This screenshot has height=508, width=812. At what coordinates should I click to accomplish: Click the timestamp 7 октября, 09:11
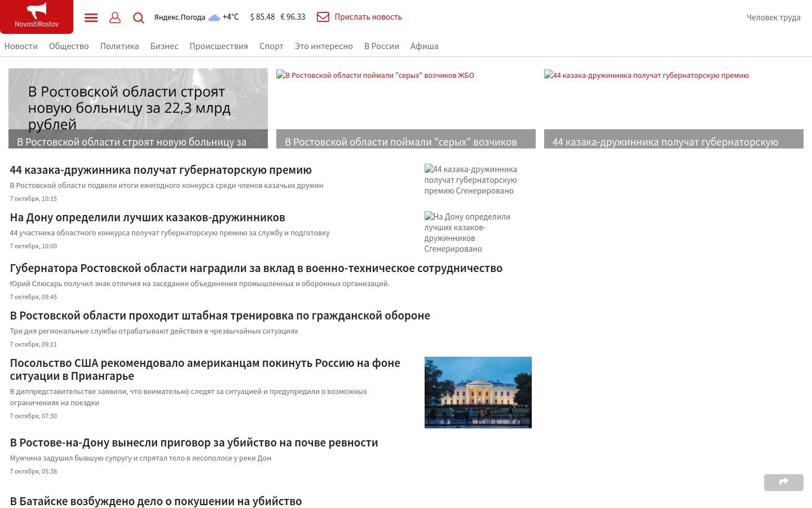[33, 344]
